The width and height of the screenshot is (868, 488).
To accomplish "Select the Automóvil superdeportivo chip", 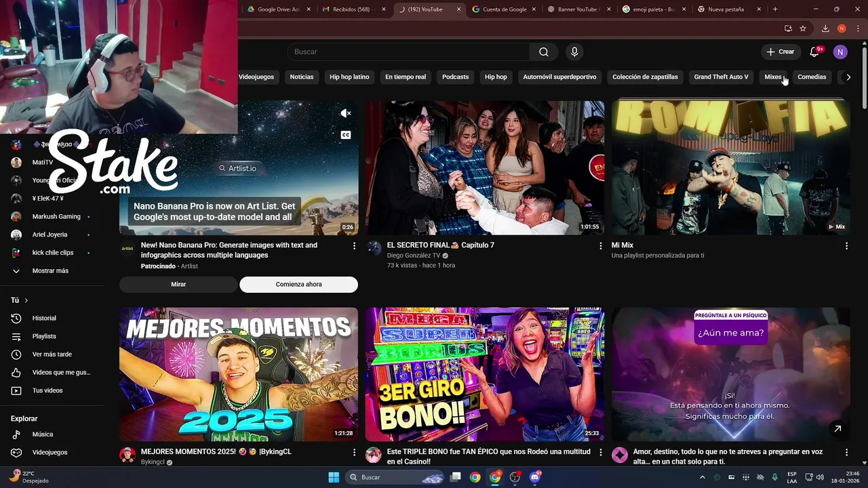I will point(559,77).
